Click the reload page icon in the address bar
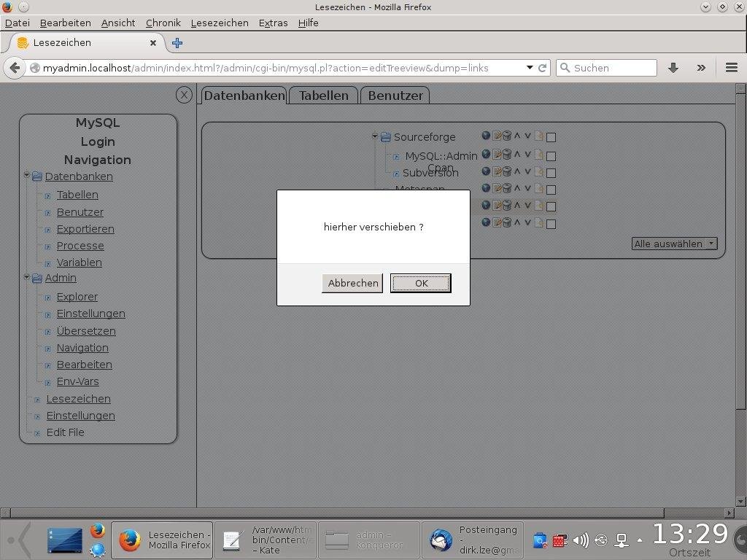This screenshot has height=560, width=747. pyautogui.click(x=542, y=68)
